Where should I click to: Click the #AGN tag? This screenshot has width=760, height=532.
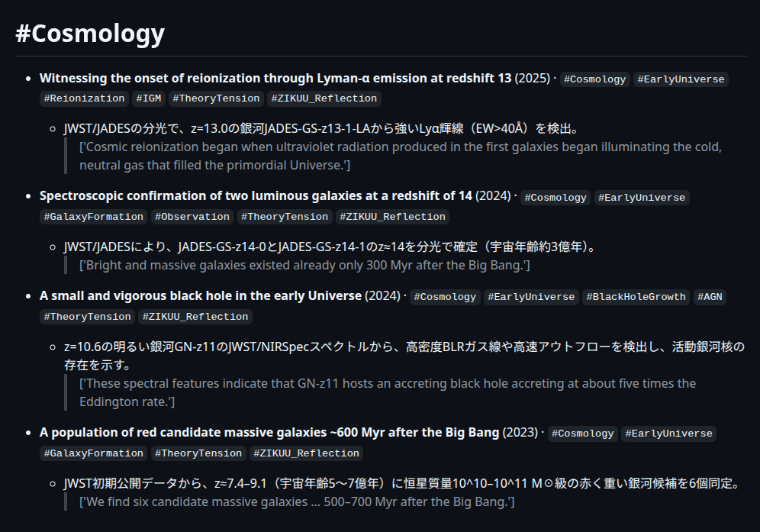(709, 297)
